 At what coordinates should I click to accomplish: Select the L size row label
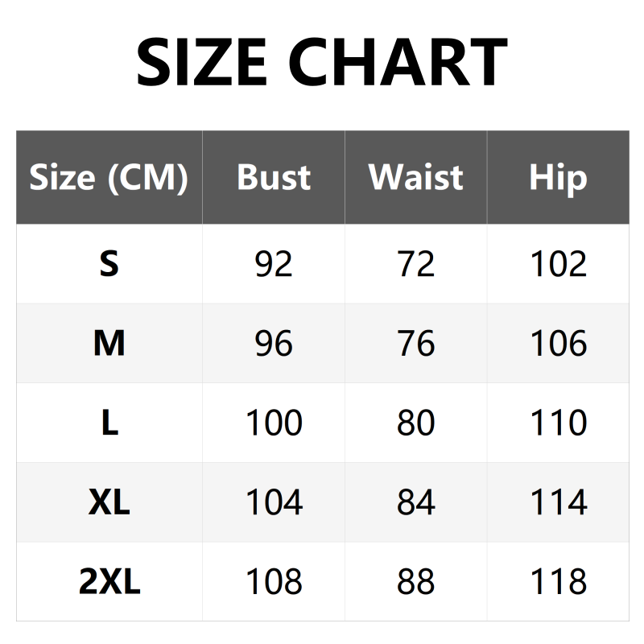[x=109, y=423]
